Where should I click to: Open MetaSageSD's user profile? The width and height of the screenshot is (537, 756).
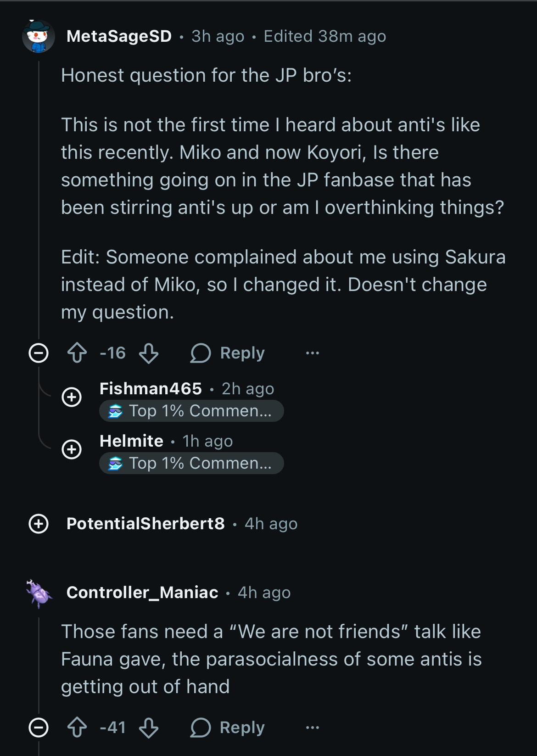pos(119,36)
